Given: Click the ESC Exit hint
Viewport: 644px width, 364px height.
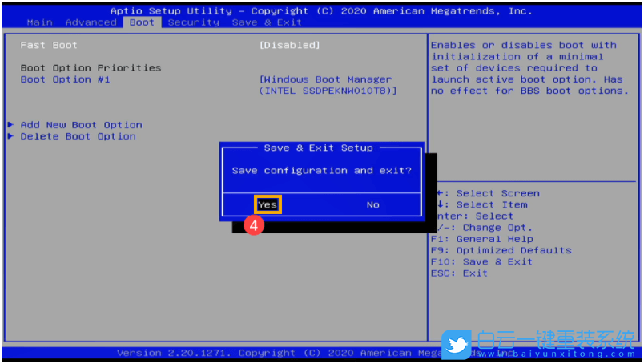Looking at the screenshot, I should (458, 273).
